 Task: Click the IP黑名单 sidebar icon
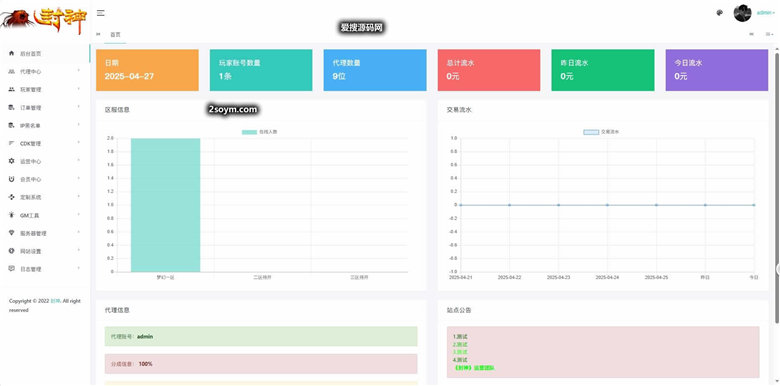11,125
